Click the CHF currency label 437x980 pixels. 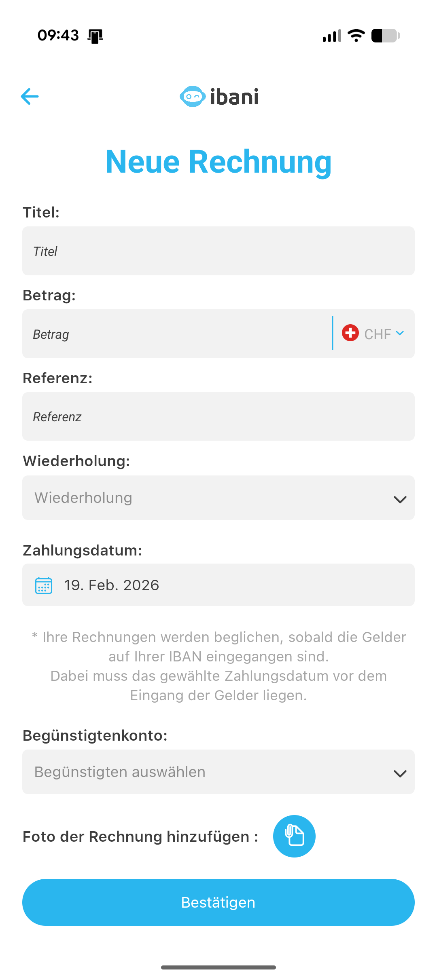click(377, 334)
